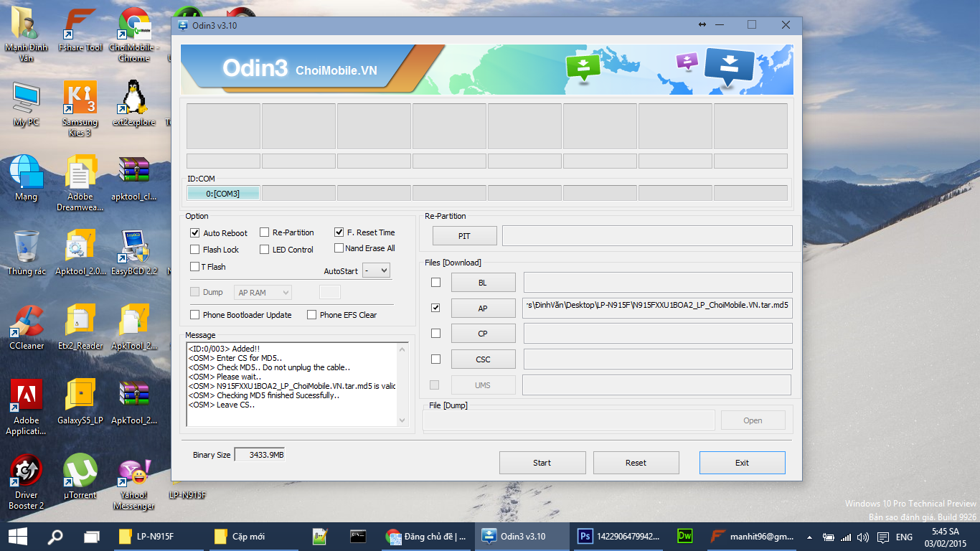
Task: Tick the Nand Erase All checkbox
Action: 339,248
